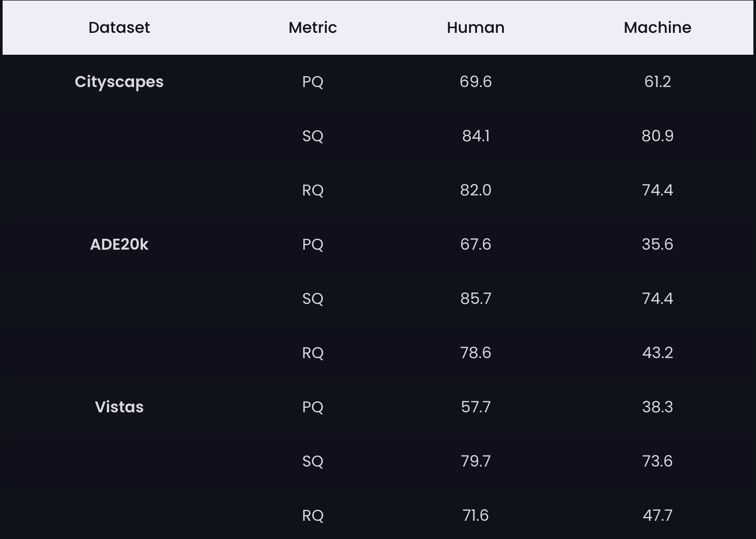Select the Human value 69.6
This screenshot has height=539, width=756.
point(475,81)
